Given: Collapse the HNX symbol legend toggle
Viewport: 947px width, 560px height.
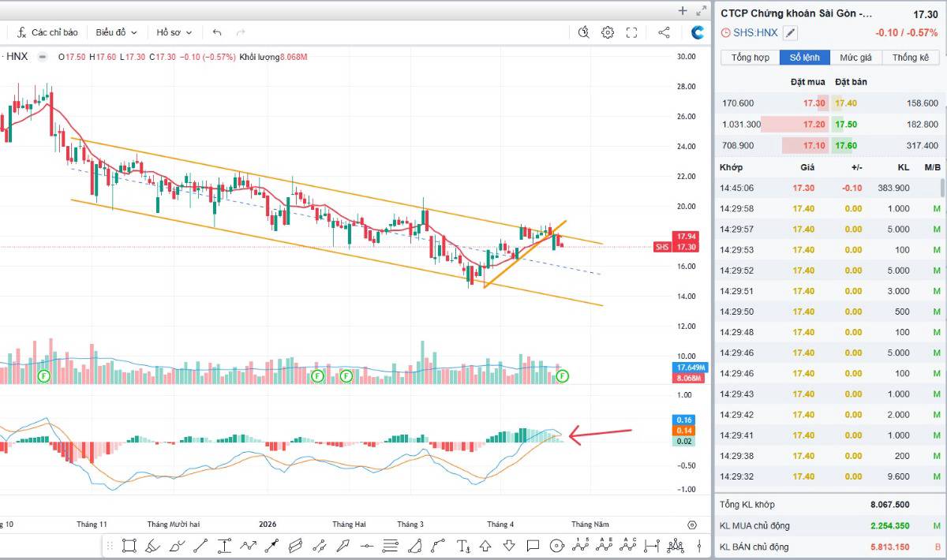Looking at the screenshot, I should tap(41, 57).
